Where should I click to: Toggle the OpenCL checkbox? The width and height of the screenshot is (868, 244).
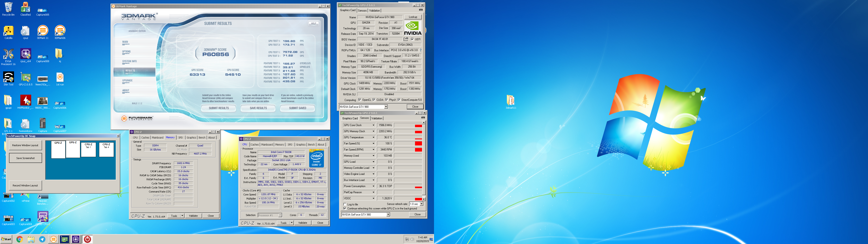(x=360, y=100)
